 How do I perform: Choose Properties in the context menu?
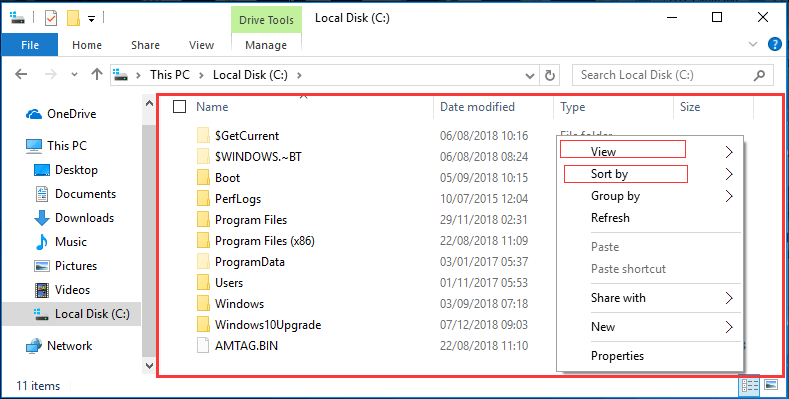click(x=650, y=356)
